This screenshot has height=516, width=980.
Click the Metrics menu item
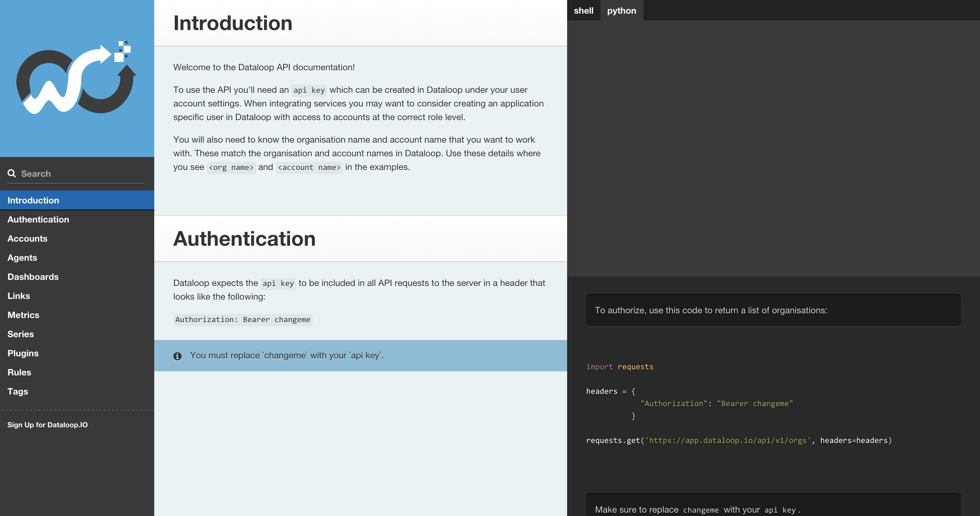[x=23, y=314]
